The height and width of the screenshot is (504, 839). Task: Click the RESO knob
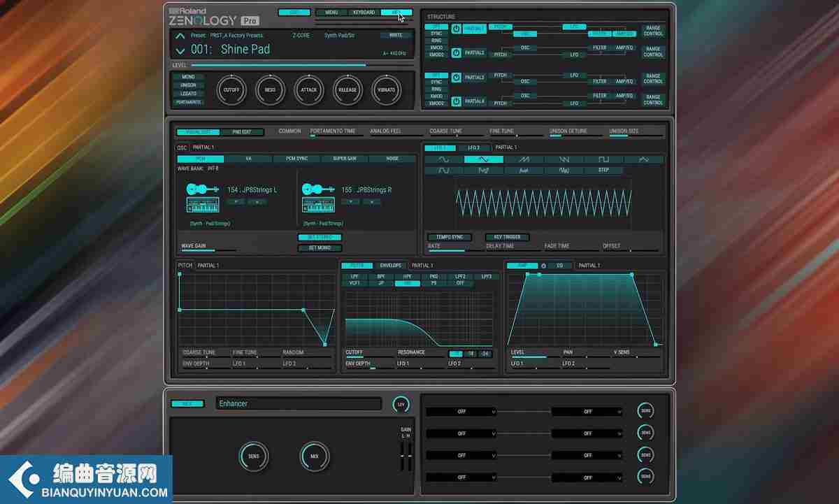coord(270,90)
